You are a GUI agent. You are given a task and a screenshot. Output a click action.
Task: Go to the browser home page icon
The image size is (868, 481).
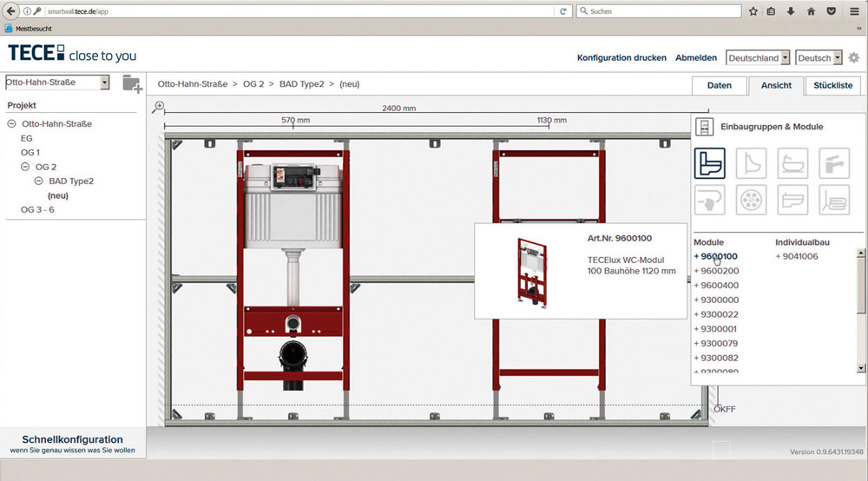(x=811, y=11)
